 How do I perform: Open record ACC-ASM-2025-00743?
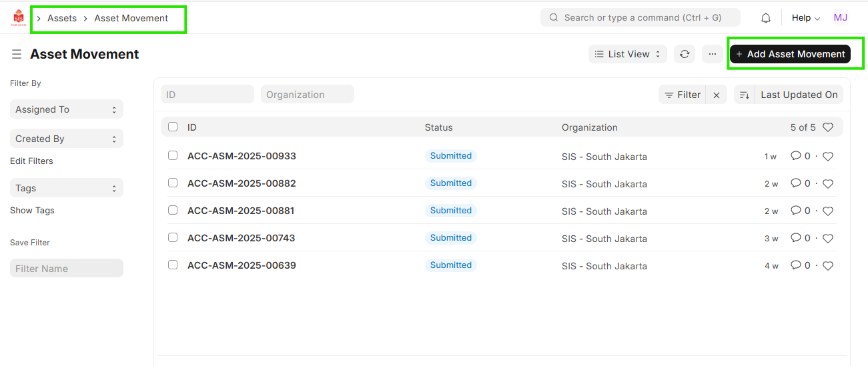[242, 238]
